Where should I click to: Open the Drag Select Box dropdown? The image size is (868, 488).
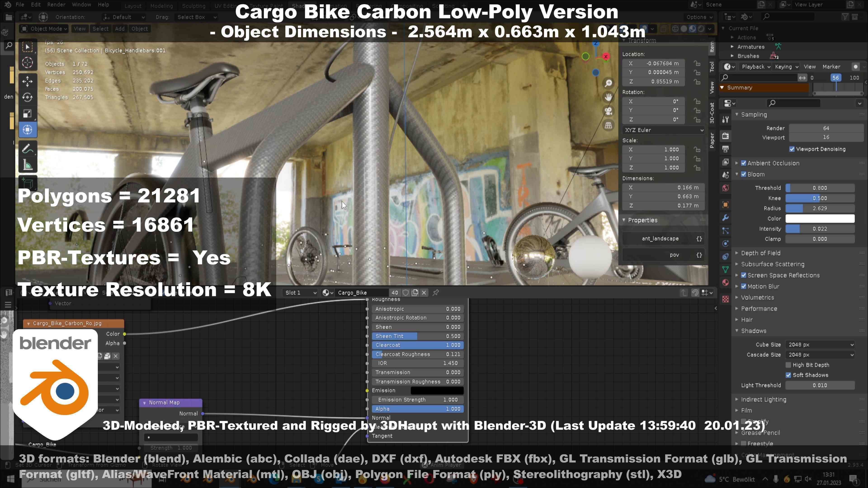(x=197, y=17)
